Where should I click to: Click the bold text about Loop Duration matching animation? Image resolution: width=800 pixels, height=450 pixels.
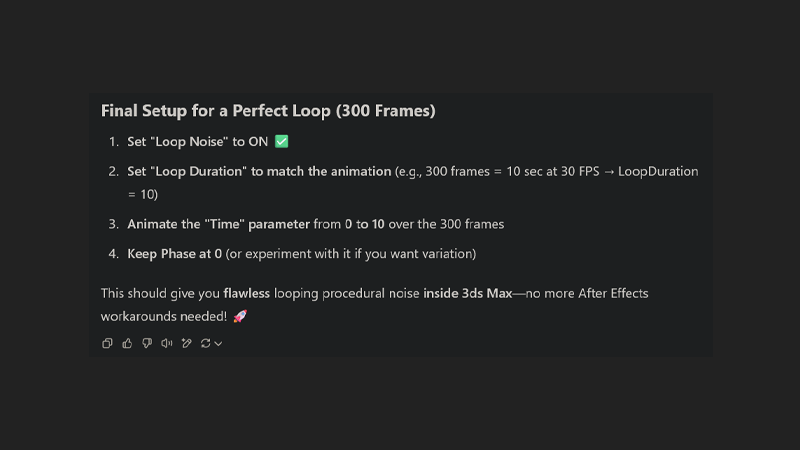(259, 171)
